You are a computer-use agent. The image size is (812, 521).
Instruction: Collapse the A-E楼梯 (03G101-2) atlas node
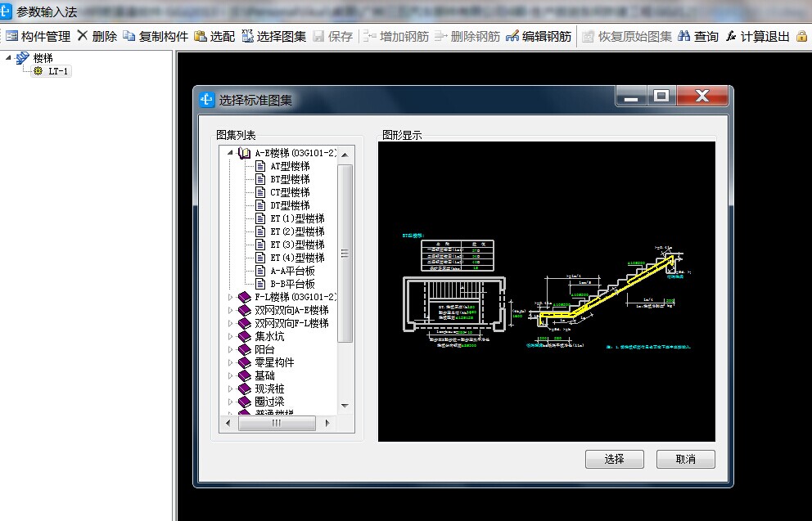230,153
